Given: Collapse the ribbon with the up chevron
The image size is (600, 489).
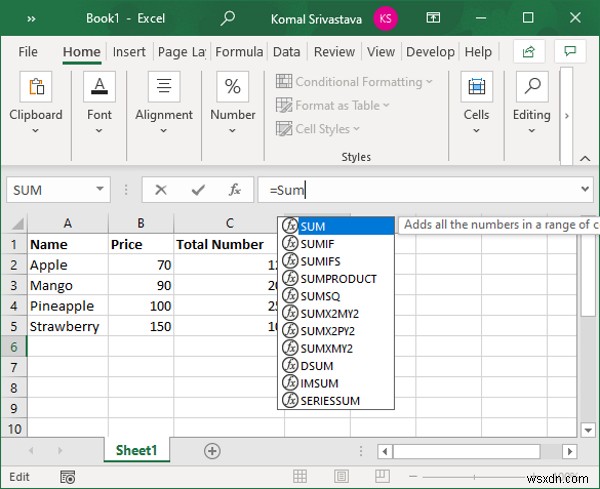Looking at the screenshot, I should pos(585,158).
